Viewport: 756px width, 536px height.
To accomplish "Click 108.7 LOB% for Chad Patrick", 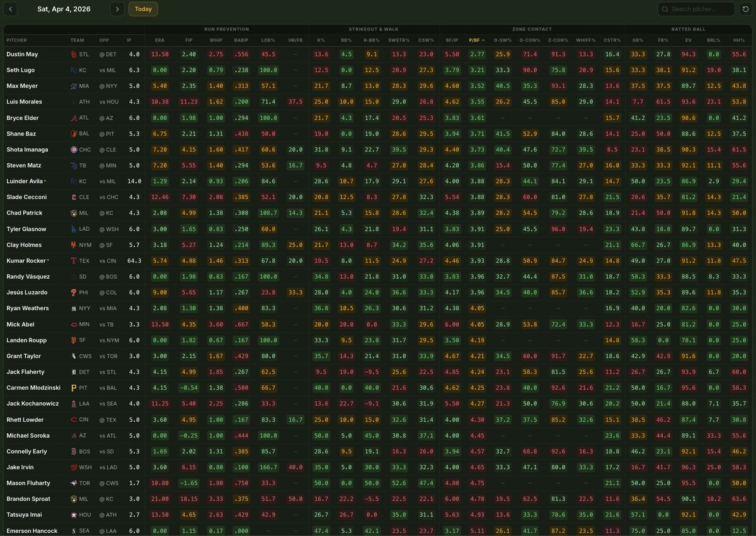I will [268, 213].
